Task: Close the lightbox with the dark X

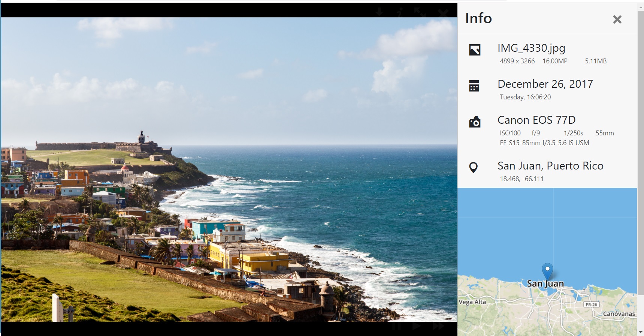Action: 443,13
